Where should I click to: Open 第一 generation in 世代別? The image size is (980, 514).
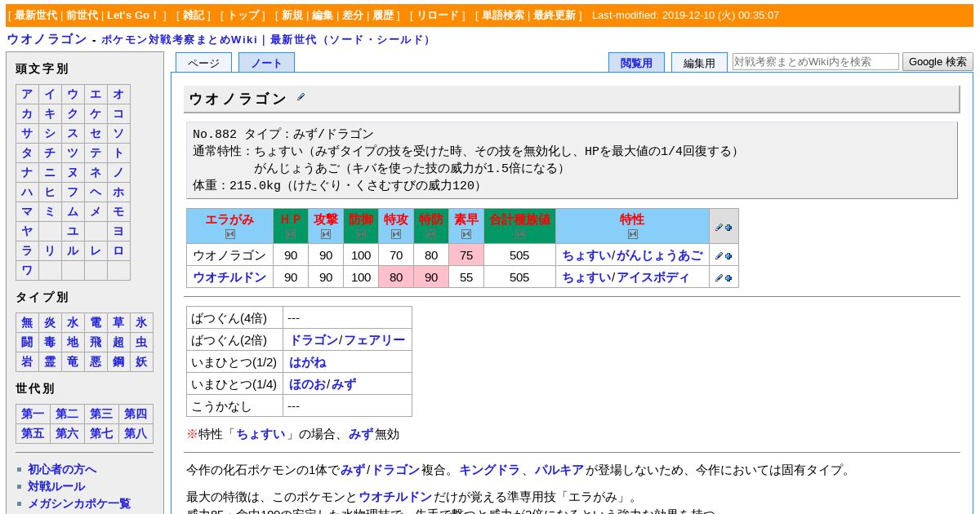[33, 414]
